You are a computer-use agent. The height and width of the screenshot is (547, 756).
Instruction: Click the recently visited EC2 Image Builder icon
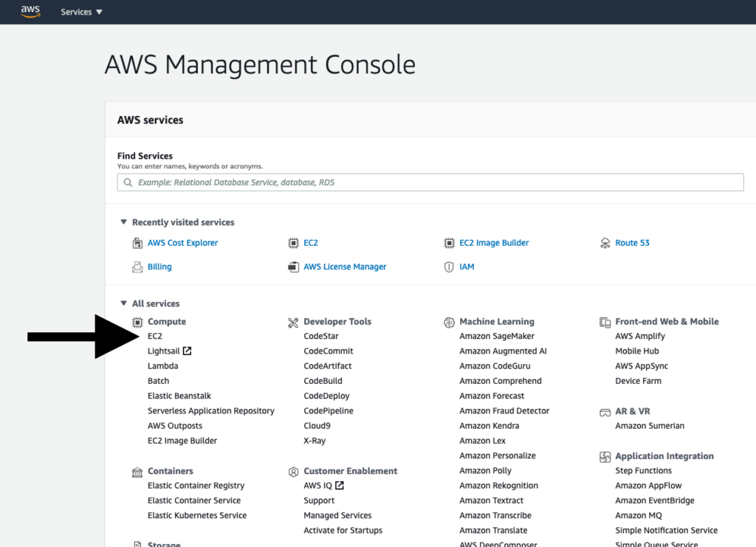tap(449, 243)
